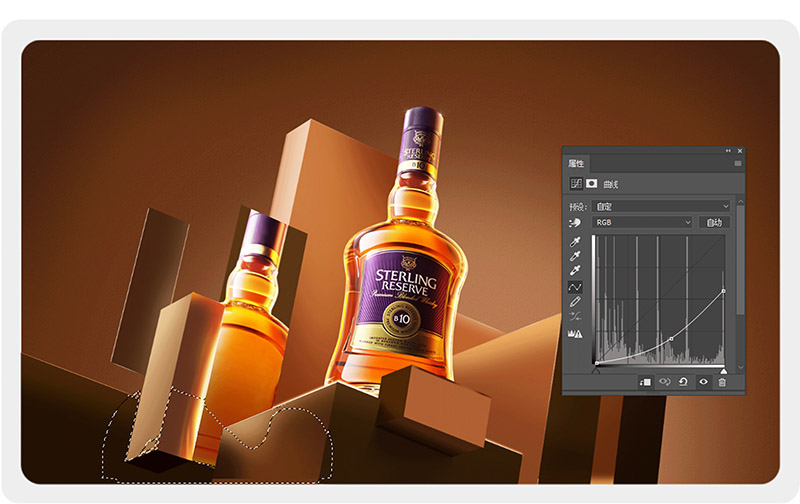Open the Properties panel flyout menu
The height and width of the screenshot is (504, 800).
point(737,163)
